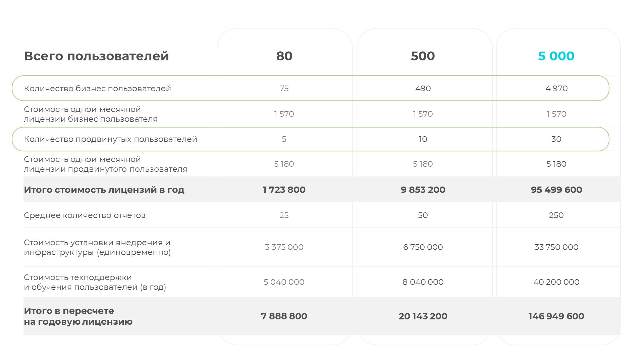This screenshot has width=644, height=363.
Task: Select 'Итого в пересчете на годовую лицензию'
Action: [78, 316]
